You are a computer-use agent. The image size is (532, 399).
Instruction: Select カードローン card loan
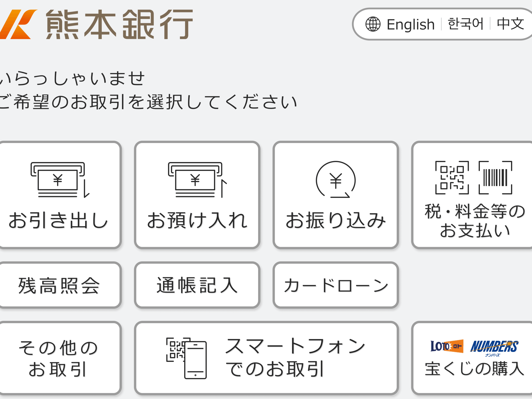coord(336,285)
